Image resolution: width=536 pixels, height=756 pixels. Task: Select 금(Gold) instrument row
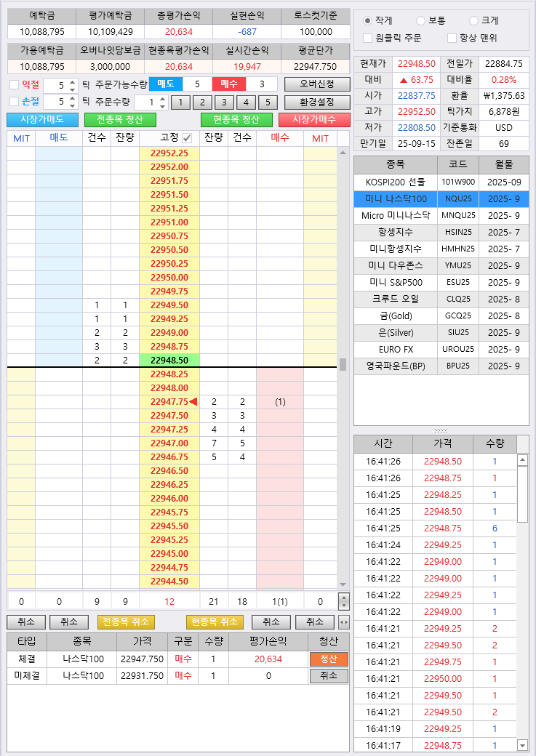[x=441, y=315]
